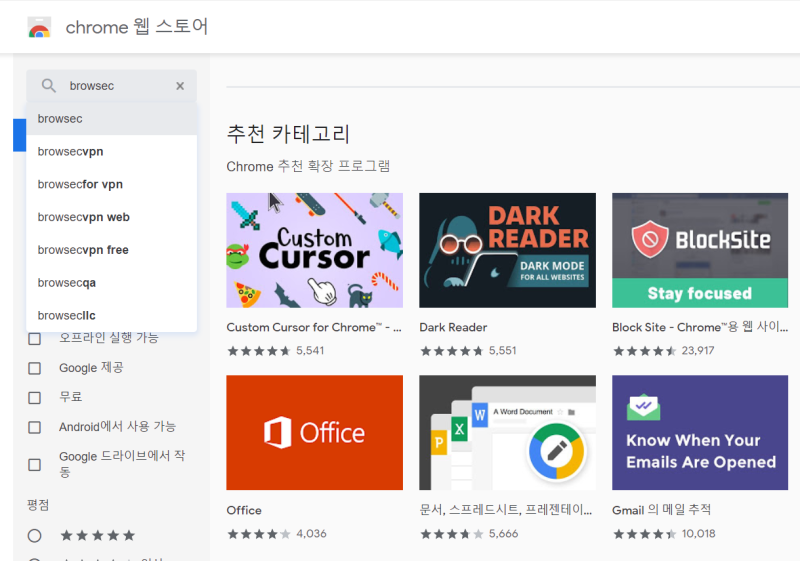Choose the 'browsecvpn free' suggestion
The height and width of the screenshot is (561, 800).
[111, 250]
